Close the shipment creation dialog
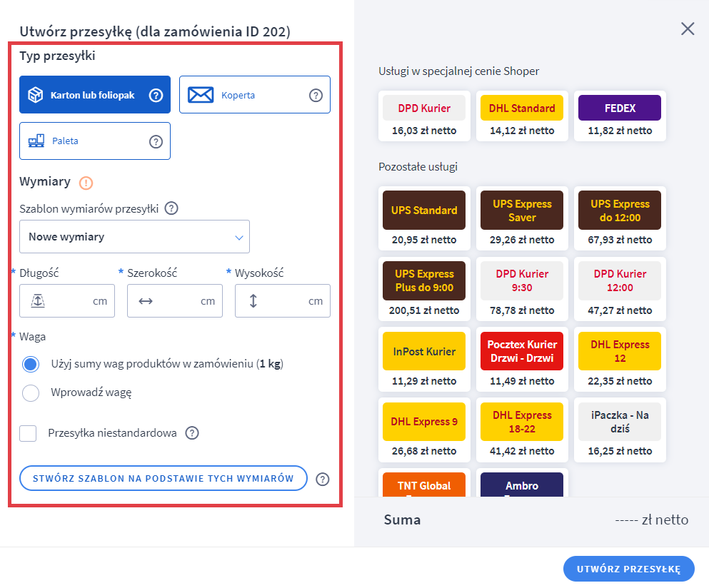 point(688,29)
